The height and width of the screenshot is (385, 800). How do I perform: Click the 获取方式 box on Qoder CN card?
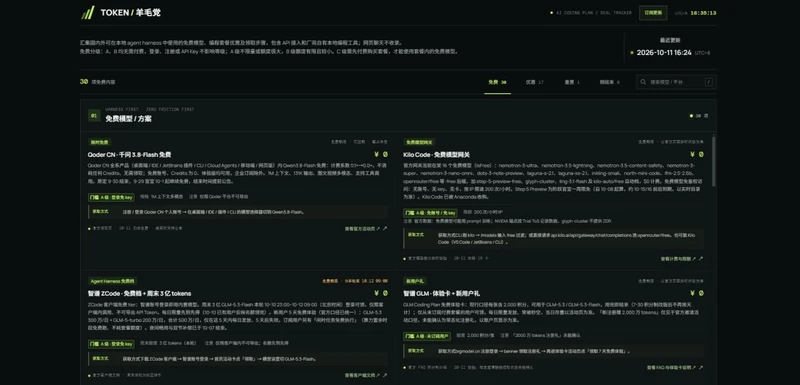[238, 212]
